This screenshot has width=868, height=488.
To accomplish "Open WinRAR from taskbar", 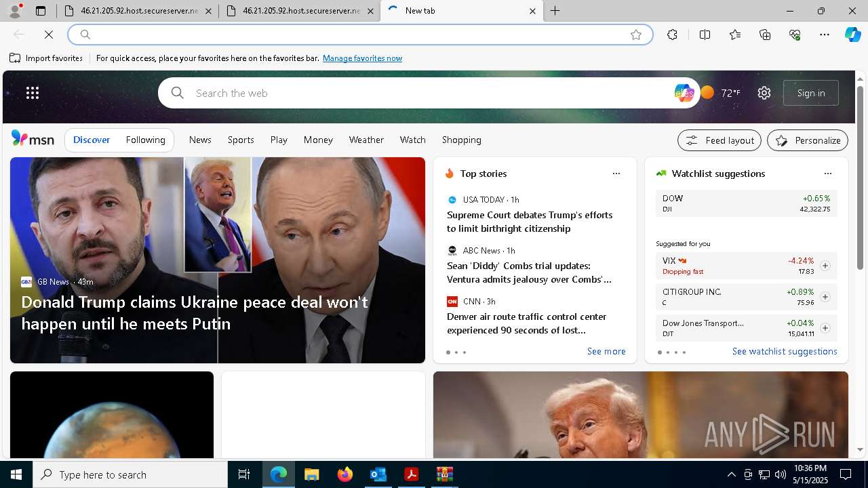I will pyautogui.click(x=444, y=474).
